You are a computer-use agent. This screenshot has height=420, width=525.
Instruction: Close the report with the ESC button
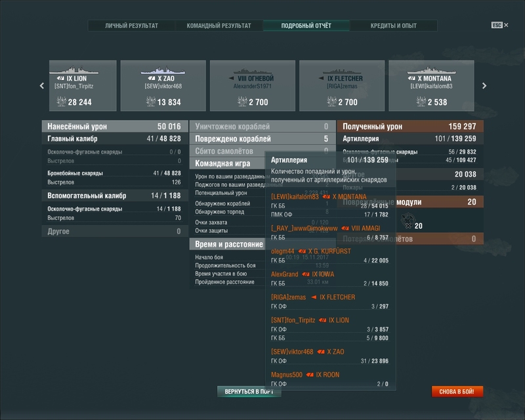point(499,25)
